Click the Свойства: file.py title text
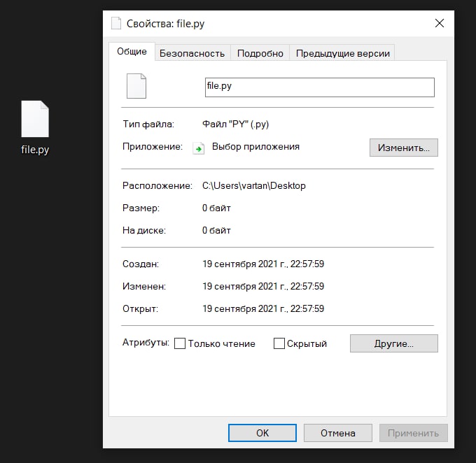This screenshot has width=476, height=463. point(165,24)
